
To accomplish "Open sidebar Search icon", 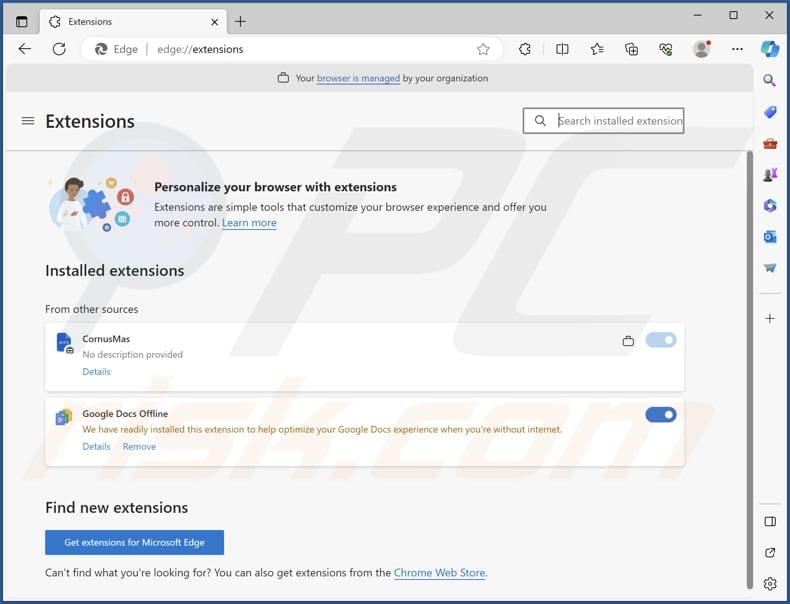I will tap(769, 81).
